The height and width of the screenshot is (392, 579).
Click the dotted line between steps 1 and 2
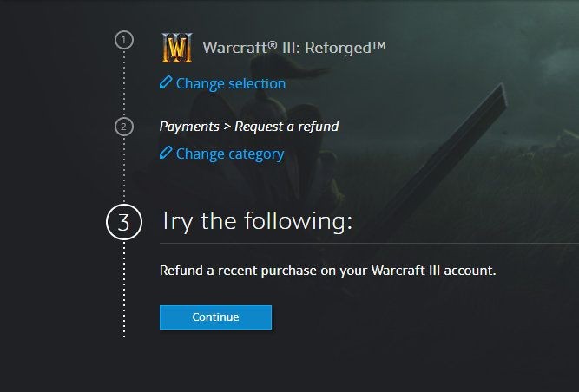tap(124, 83)
